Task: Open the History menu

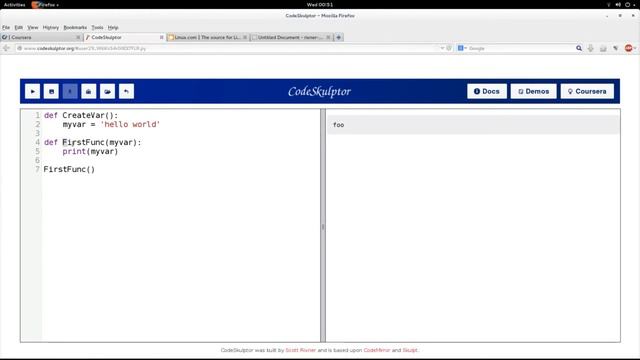Action: click(x=51, y=27)
